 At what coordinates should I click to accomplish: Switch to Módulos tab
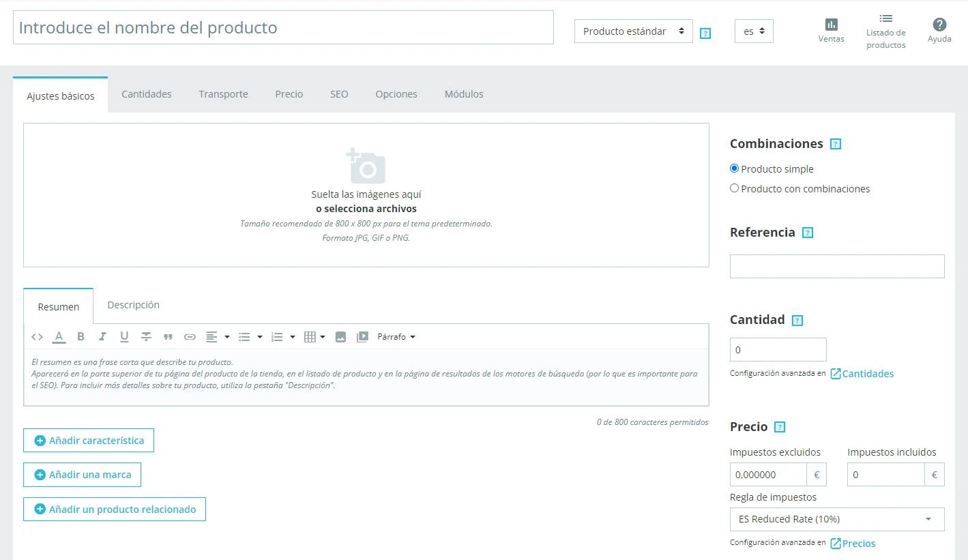tap(464, 94)
